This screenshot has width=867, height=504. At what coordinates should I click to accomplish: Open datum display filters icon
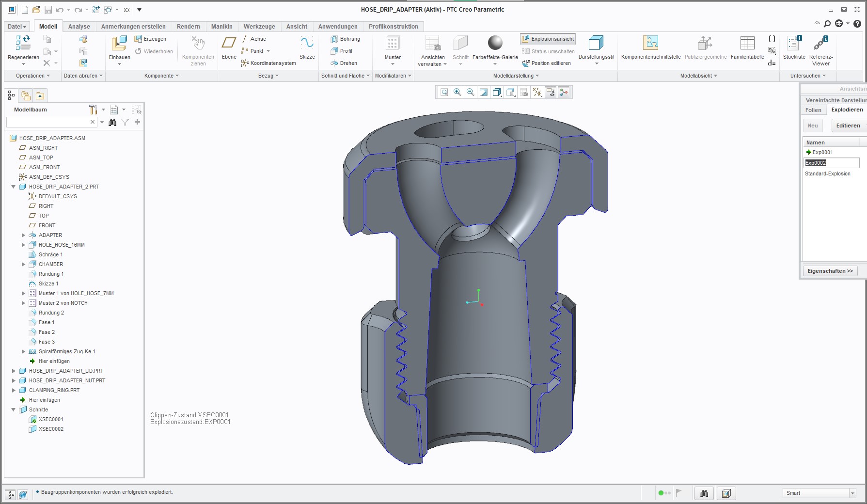(537, 92)
